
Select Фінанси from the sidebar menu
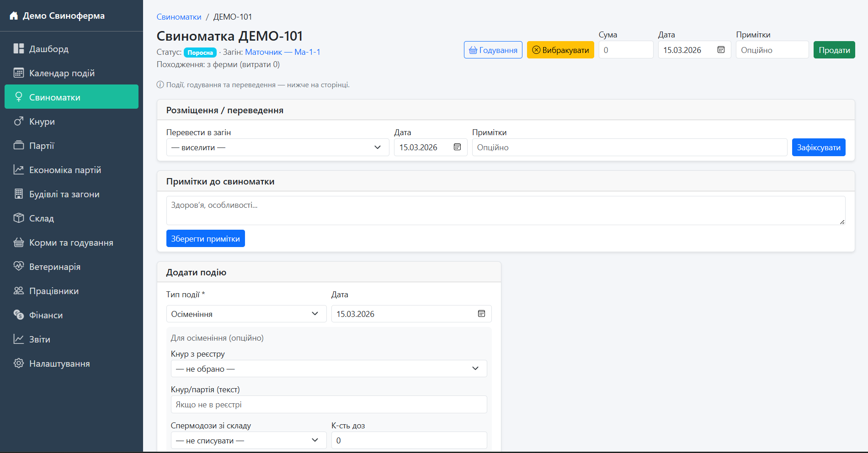pos(46,315)
